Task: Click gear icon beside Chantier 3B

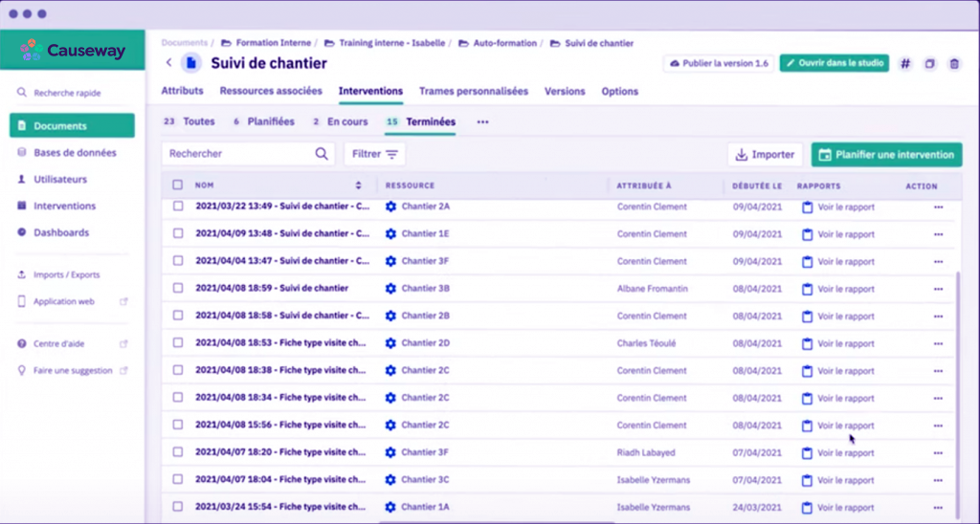Action: tap(390, 289)
